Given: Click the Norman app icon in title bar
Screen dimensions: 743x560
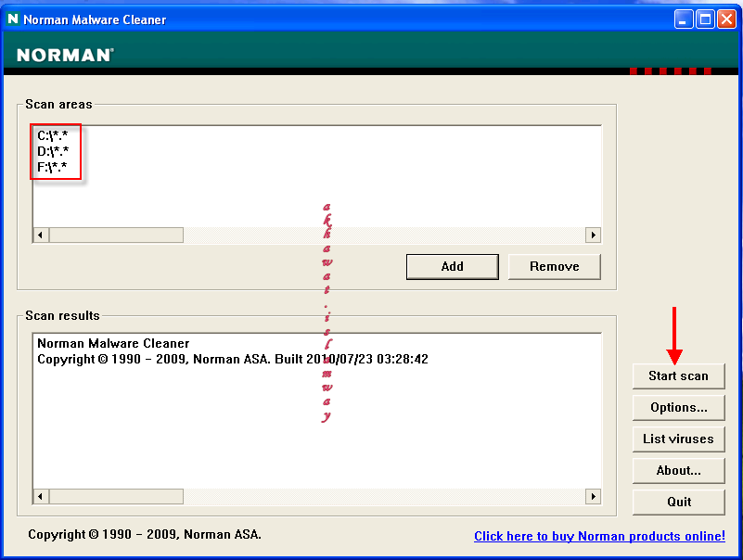Looking at the screenshot, I should click(13, 19).
